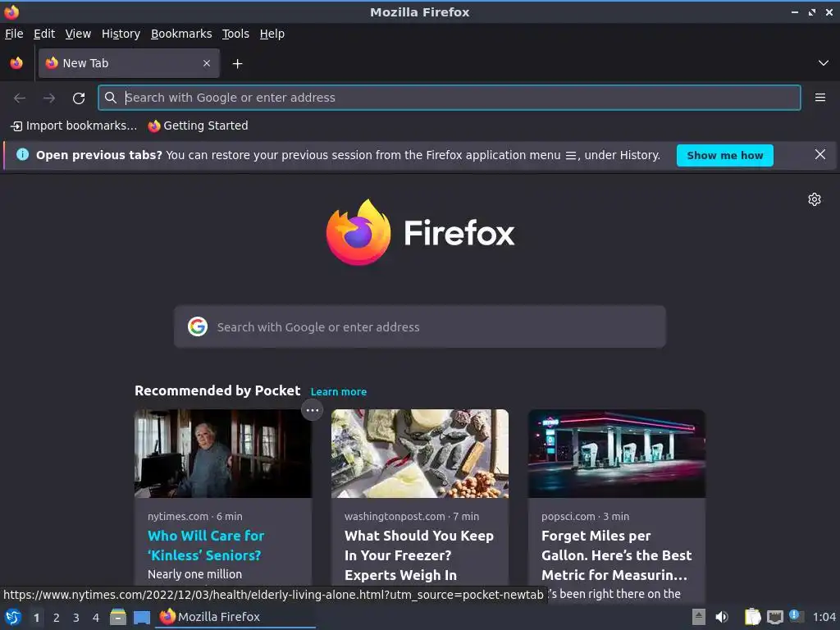Open What Should You Keep In Your Freezer article
Viewport: 840px width, 630px height.
click(419, 555)
